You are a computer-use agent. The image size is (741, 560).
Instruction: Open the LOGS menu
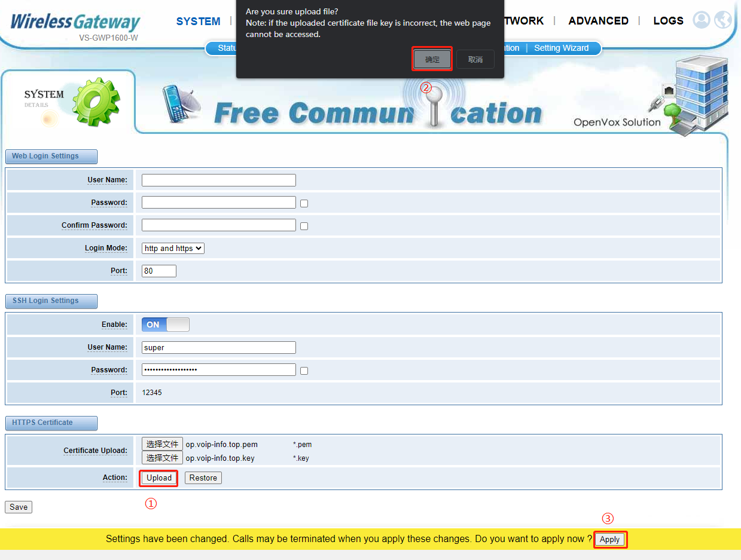[668, 21]
